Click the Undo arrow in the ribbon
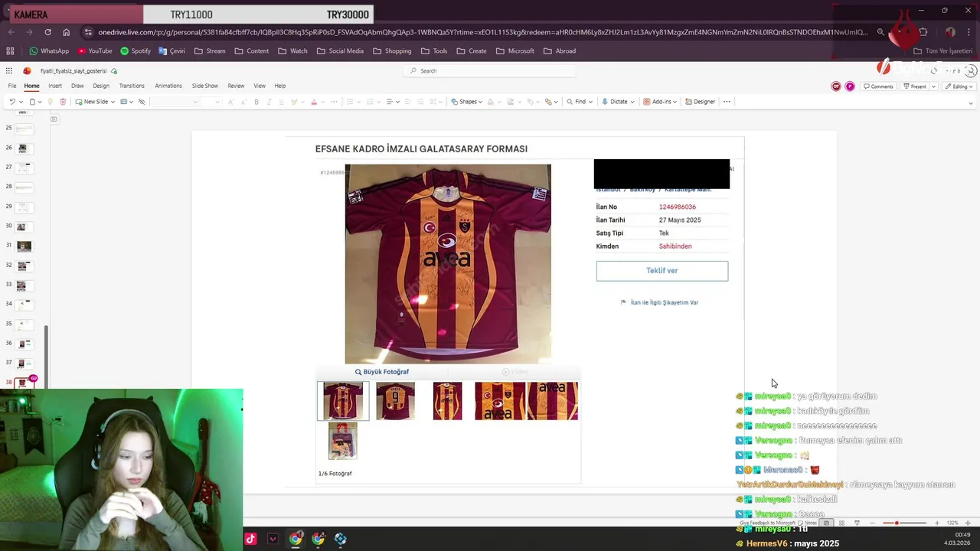 (x=11, y=102)
